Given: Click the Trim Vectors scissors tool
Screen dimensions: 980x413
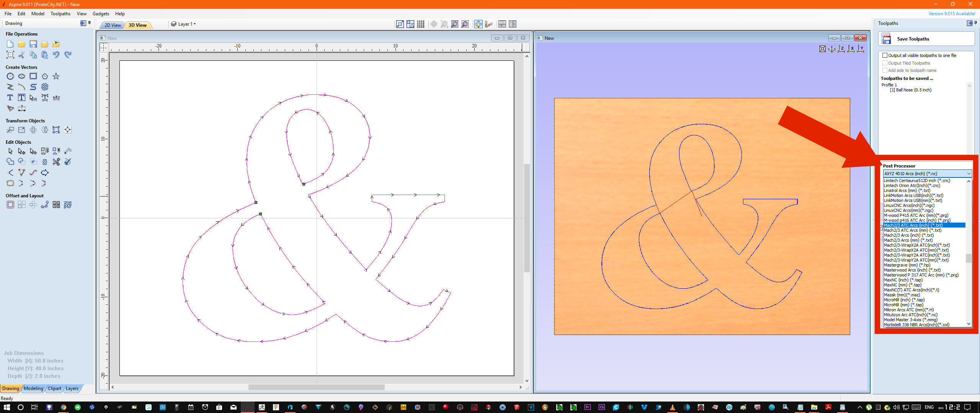Looking at the screenshot, I should coord(56,162).
